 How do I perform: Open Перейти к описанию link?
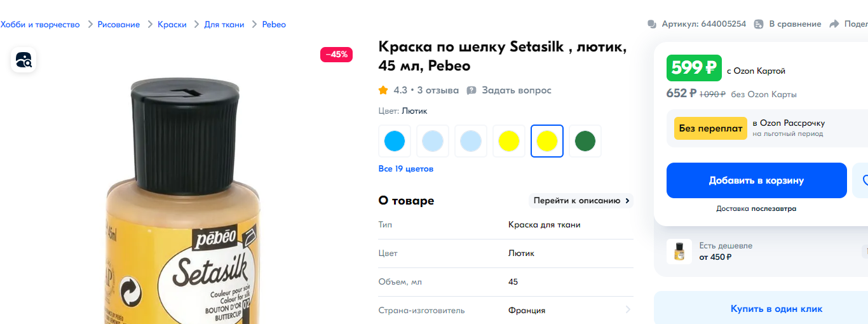click(581, 201)
